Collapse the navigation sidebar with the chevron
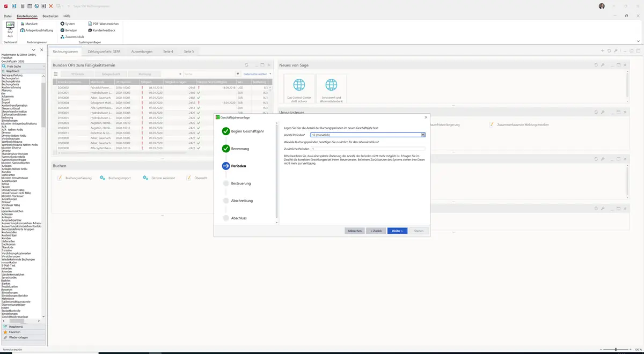 (34, 50)
